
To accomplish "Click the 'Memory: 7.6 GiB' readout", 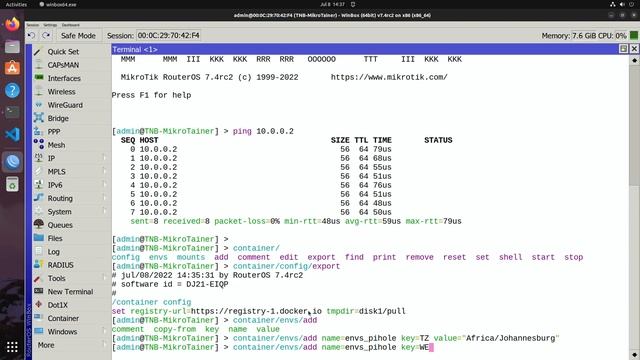I will 569,36.
